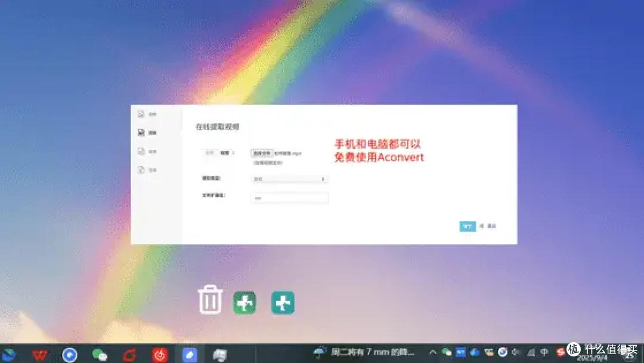Open the blue circle browser taskbar icon

pos(70,355)
